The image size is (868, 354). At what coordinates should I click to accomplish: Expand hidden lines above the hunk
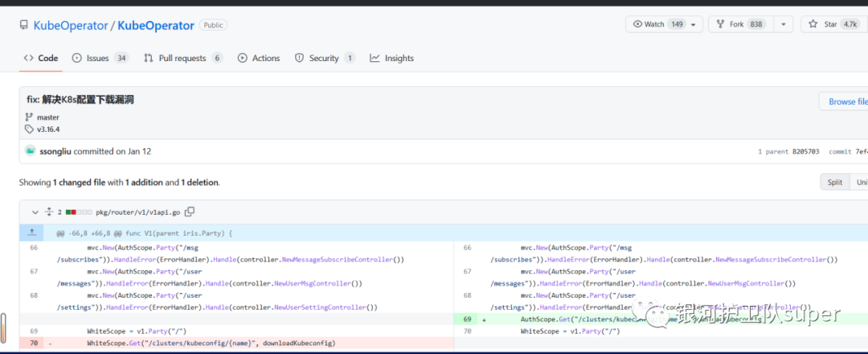[32, 233]
